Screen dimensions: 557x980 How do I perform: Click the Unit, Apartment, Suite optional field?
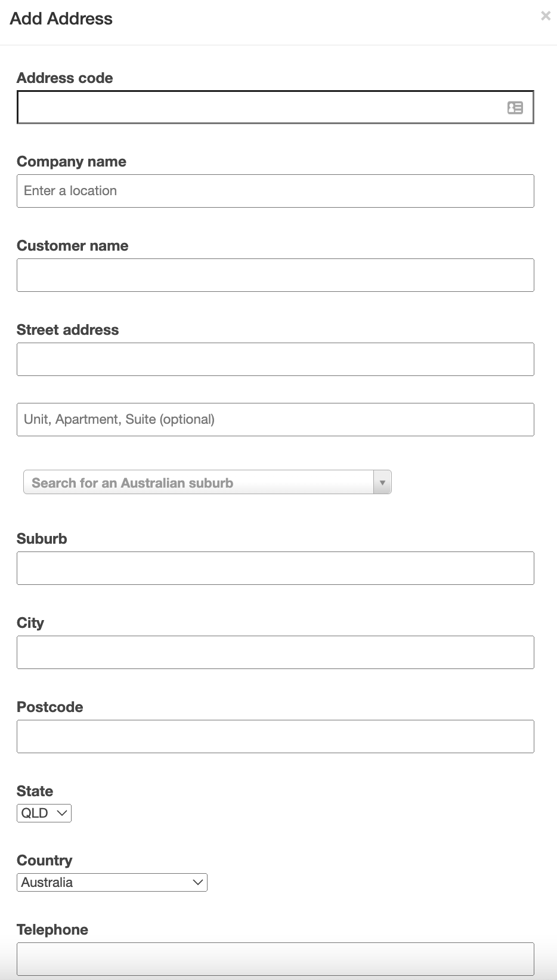point(276,419)
